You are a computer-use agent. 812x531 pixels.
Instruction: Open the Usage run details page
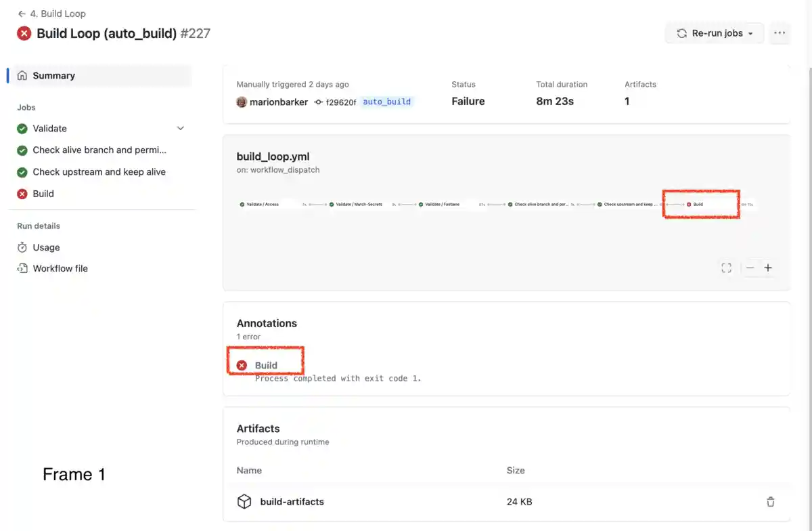[46, 248]
